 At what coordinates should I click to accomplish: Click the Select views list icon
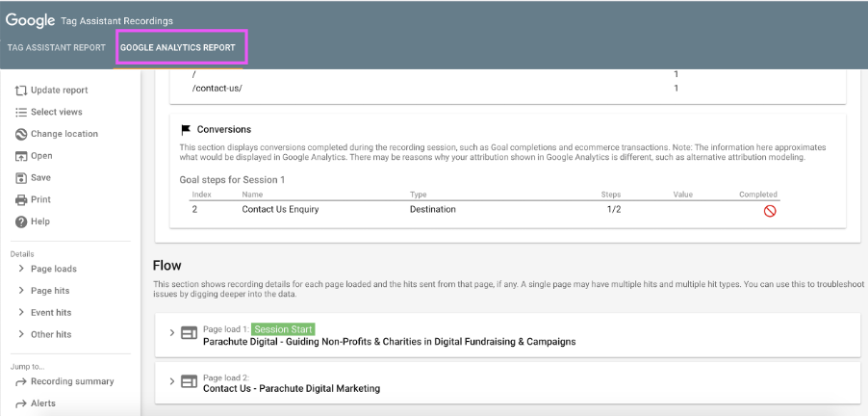tap(21, 112)
